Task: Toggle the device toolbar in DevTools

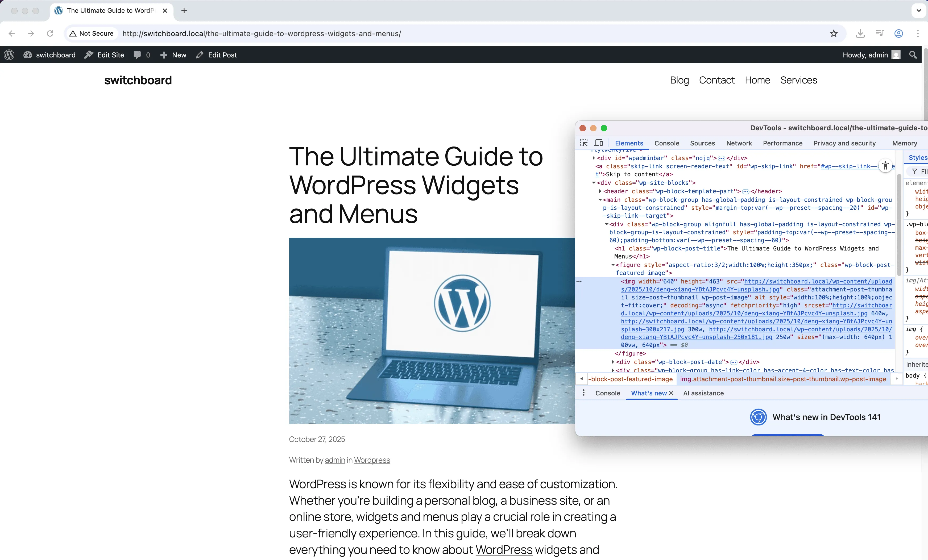Action: (599, 143)
